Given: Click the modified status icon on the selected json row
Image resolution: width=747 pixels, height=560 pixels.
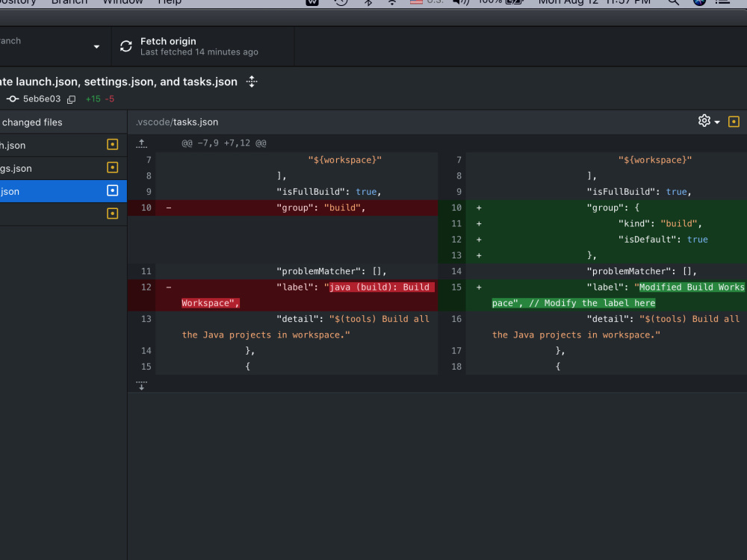Looking at the screenshot, I should click(113, 191).
